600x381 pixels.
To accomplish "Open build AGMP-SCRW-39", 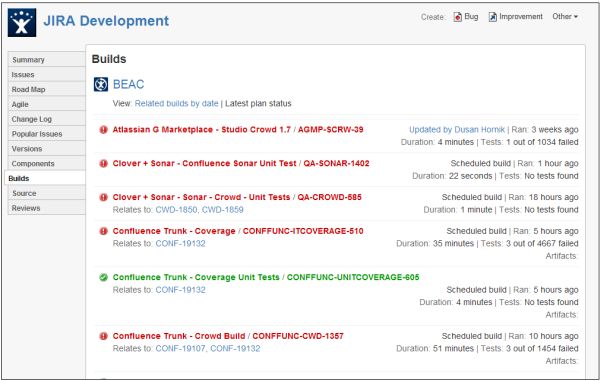I will pyautogui.click(x=331, y=130).
